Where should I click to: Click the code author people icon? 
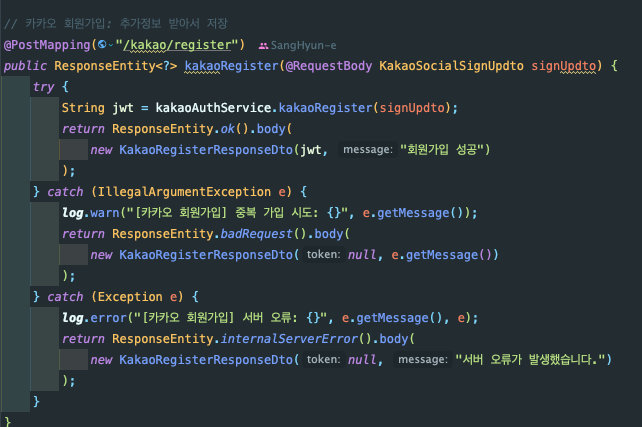pyautogui.click(x=263, y=45)
